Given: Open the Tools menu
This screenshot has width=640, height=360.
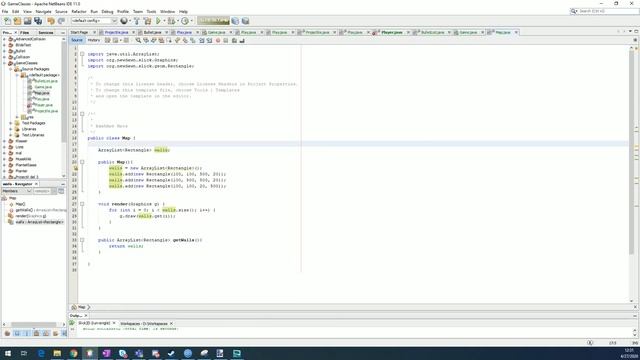Looking at the screenshot, I should [151, 11].
